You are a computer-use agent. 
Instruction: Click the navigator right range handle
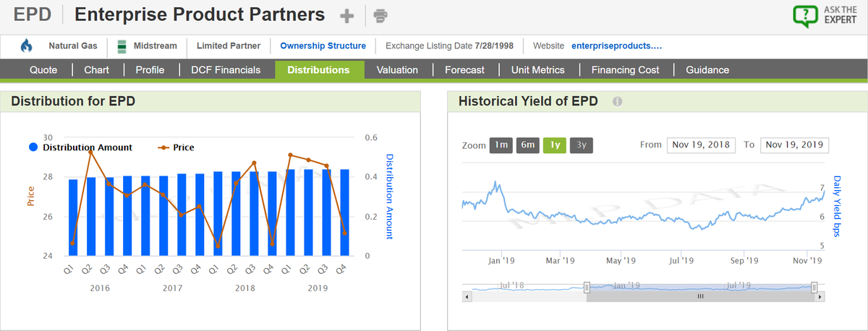(x=814, y=287)
